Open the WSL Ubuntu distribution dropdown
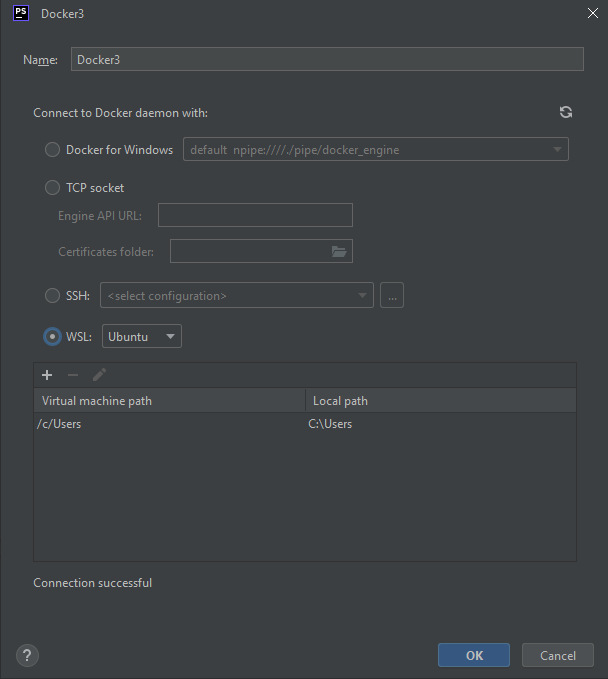Viewport: 608px width, 679px height. pyautogui.click(x=142, y=336)
